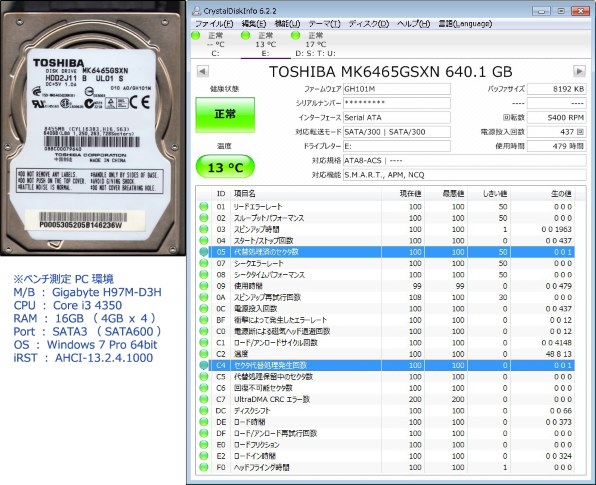Click raw value 0 0 1963 in row 03
This screenshot has height=485, width=596.
point(556,229)
